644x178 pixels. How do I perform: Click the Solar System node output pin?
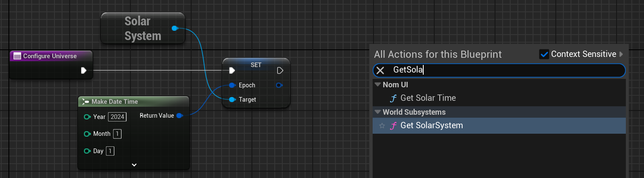(174, 28)
